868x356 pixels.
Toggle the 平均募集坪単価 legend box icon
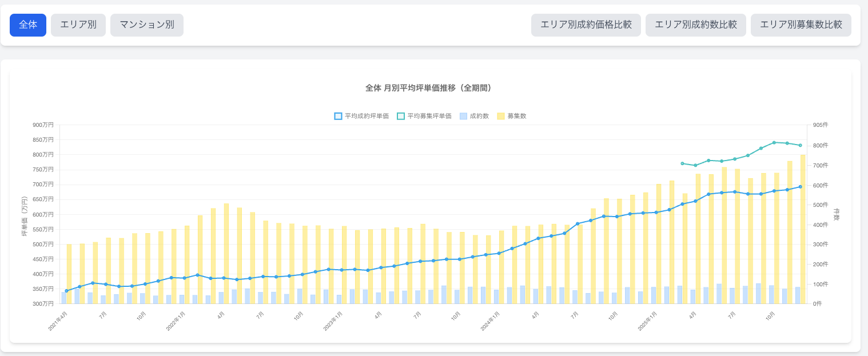pyautogui.click(x=401, y=116)
